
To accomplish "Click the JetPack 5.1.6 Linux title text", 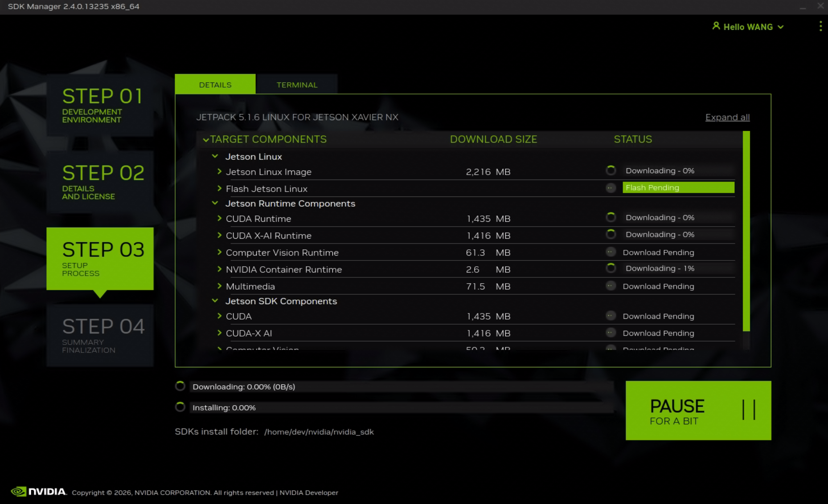I will click(x=297, y=117).
